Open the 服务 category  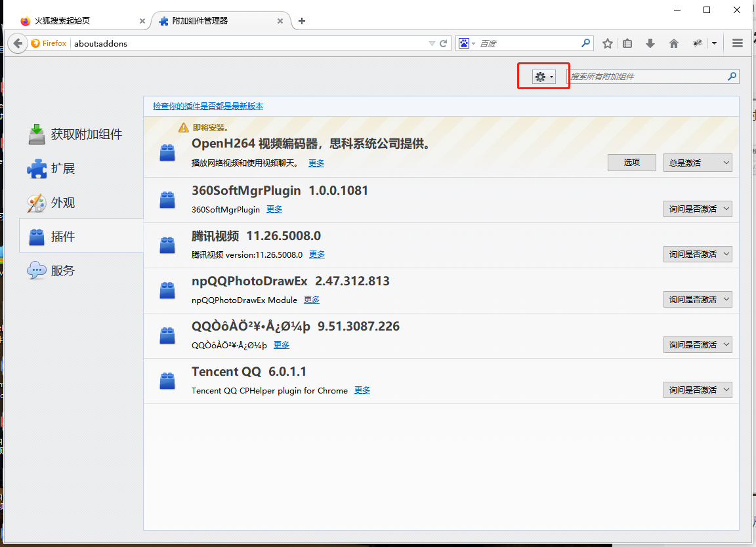click(81, 270)
